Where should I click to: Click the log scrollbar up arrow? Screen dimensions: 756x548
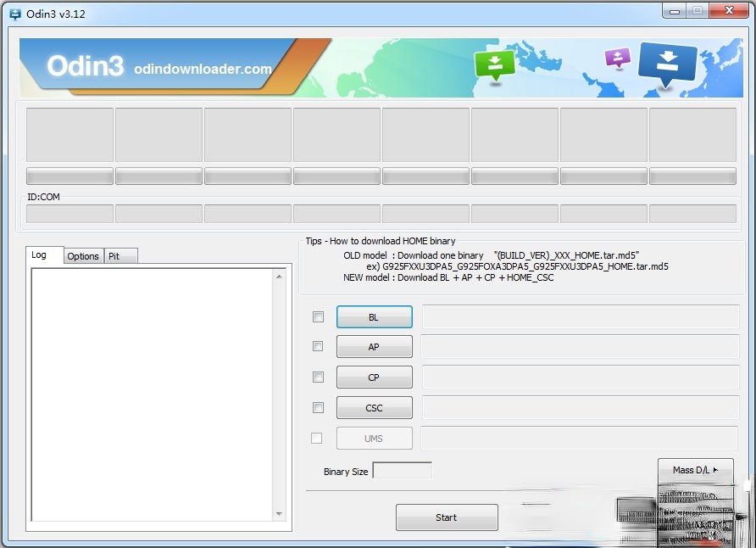(x=279, y=277)
